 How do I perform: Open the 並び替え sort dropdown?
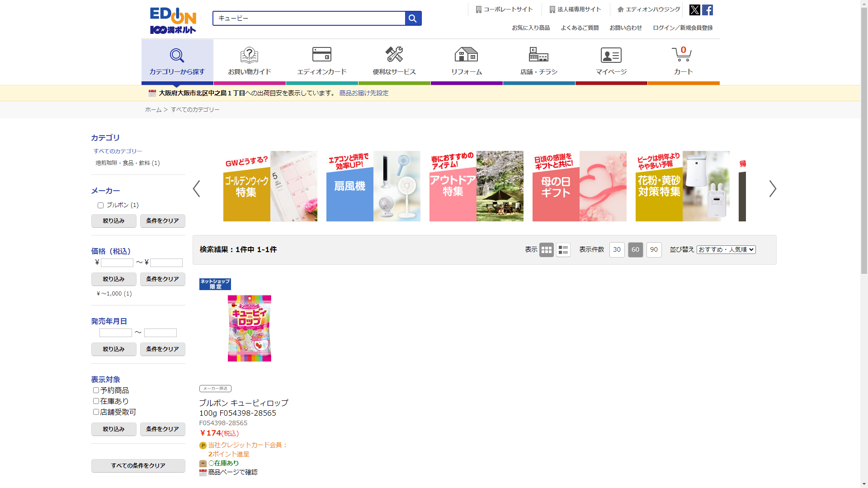pyautogui.click(x=726, y=250)
